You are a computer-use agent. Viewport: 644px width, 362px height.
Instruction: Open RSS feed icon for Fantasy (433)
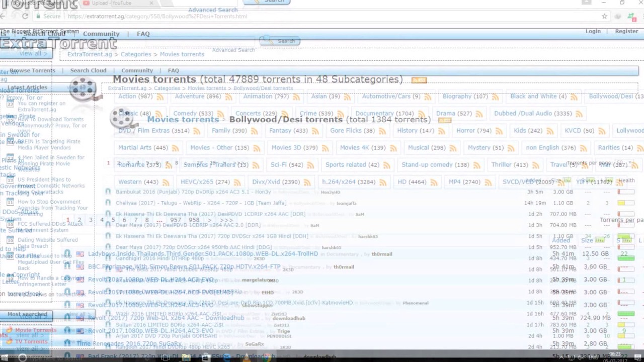(315, 131)
